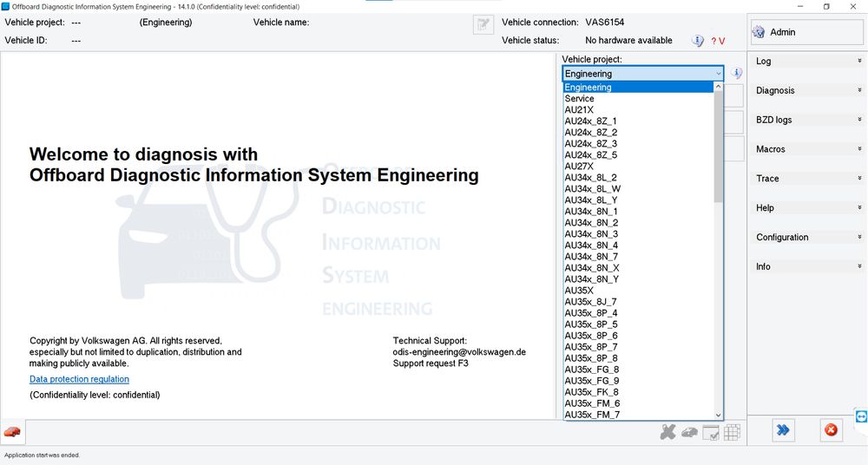Open the Admin user button
This screenshot has height=465, width=868.
(x=806, y=32)
